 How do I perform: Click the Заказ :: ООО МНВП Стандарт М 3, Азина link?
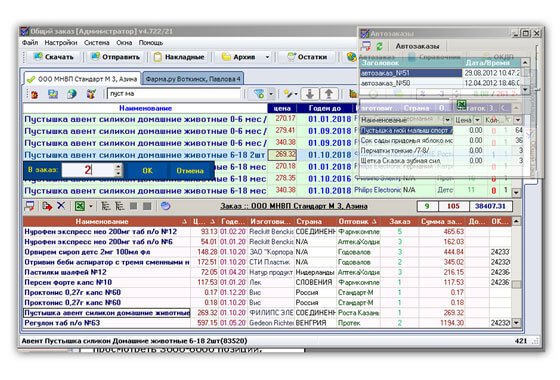[x=294, y=206]
